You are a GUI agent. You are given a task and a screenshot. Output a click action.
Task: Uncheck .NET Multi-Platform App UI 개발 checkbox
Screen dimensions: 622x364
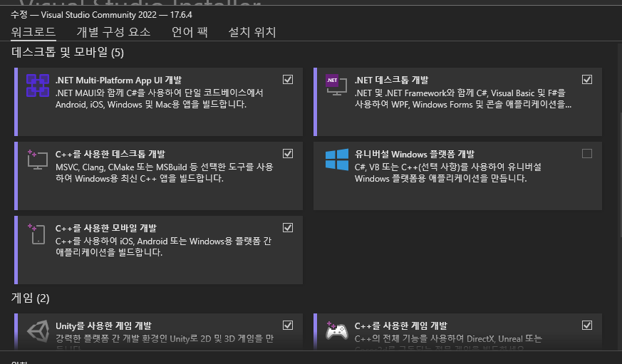tap(288, 79)
